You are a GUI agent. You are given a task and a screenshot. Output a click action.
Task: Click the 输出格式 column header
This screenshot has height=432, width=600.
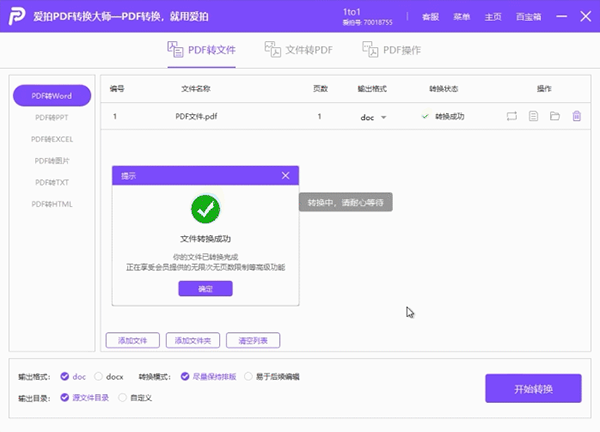coord(372,89)
